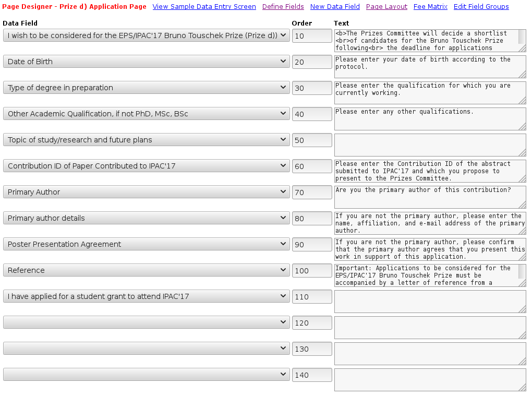Click scrollbar in 'Important: Applications' text area
The image size is (532, 396).
tap(522, 272)
